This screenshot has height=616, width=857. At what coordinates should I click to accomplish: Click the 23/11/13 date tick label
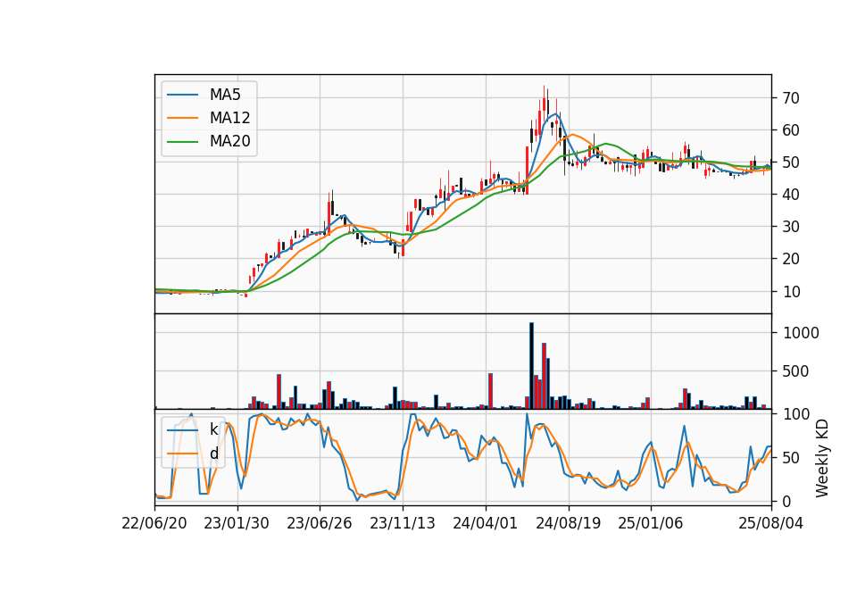tap(403, 523)
